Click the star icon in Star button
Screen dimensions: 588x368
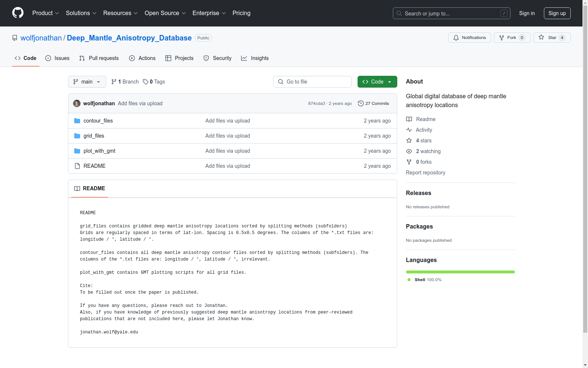click(x=541, y=37)
